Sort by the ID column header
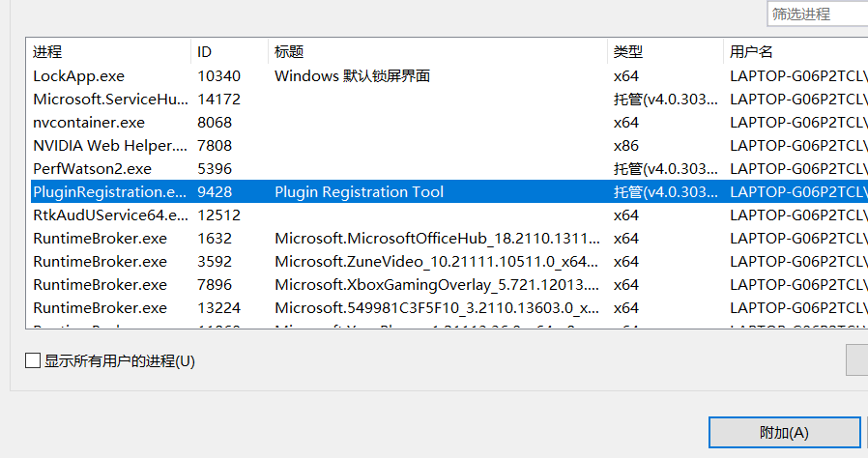The width and height of the screenshot is (868, 458). click(x=230, y=52)
